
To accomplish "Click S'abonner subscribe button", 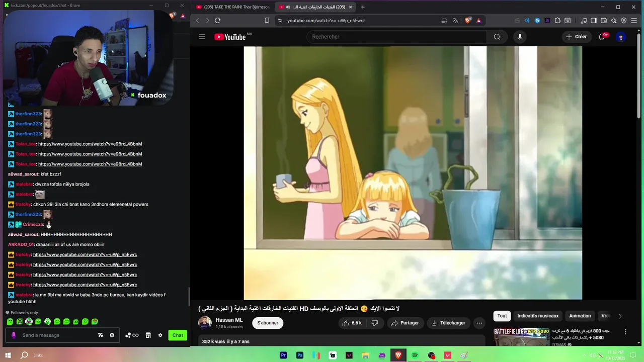I will 268,323.
